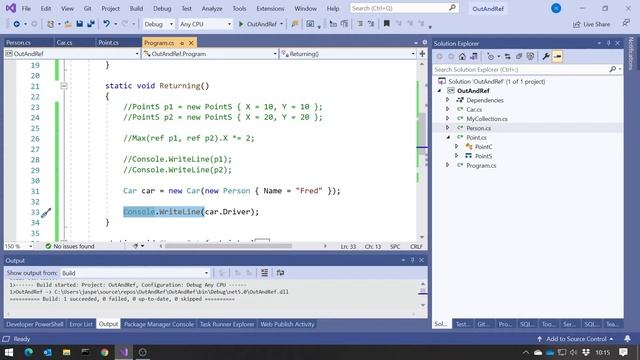
Task: Expand the Car.cs tree node
Action: point(448,109)
